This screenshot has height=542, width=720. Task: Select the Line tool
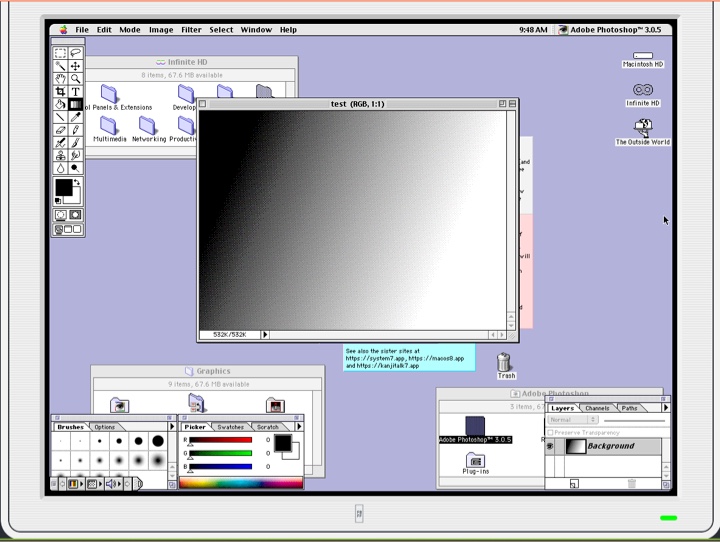[60, 117]
